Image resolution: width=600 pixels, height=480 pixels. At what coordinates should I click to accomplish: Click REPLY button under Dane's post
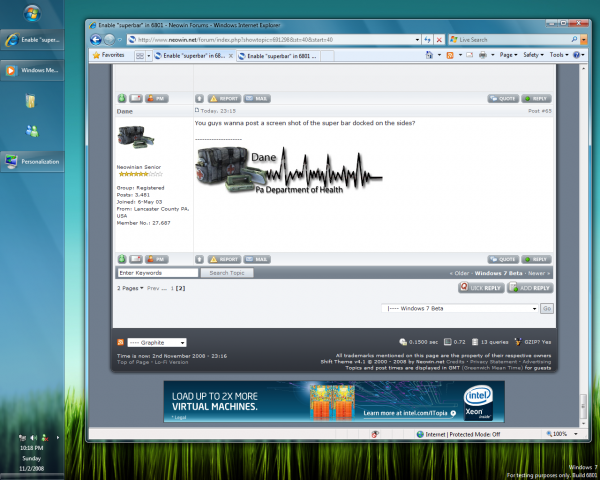(x=536, y=260)
